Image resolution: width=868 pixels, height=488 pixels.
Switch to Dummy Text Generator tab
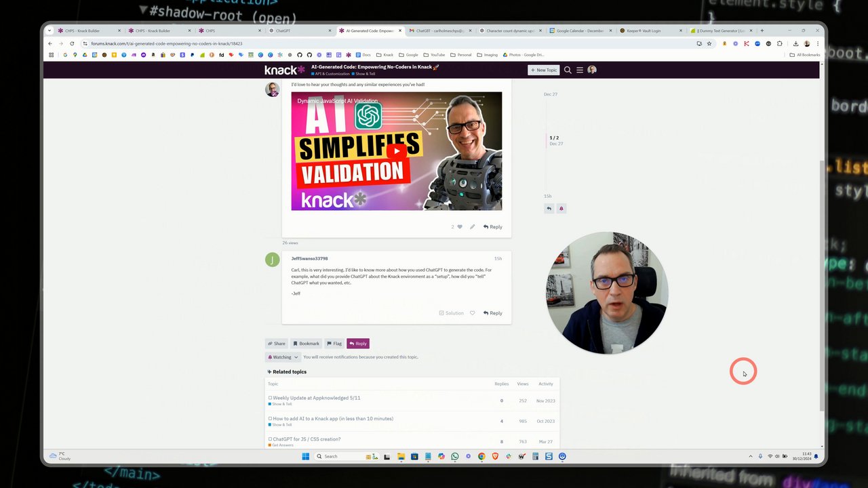point(721,30)
